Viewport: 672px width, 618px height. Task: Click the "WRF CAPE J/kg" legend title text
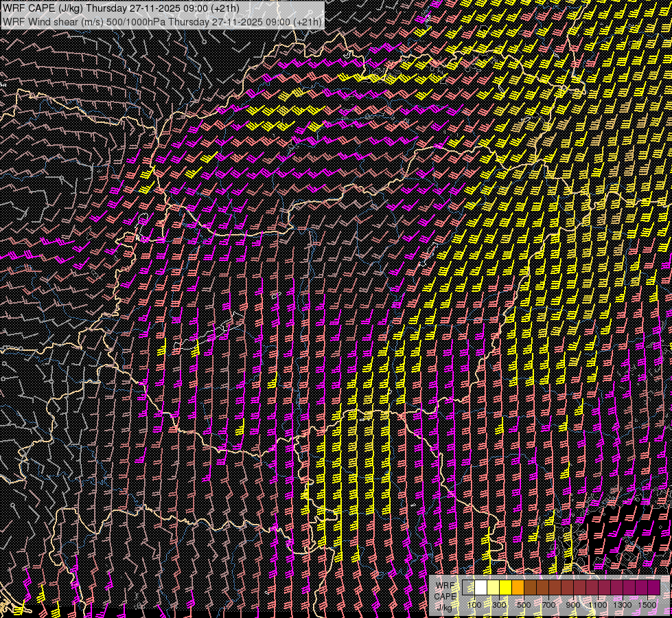[x=445, y=595]
